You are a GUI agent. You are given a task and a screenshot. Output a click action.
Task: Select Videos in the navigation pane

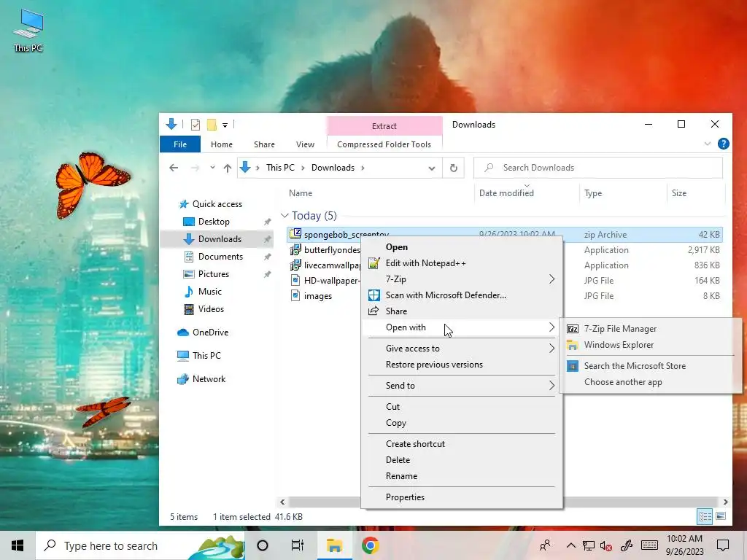(211, 309)
